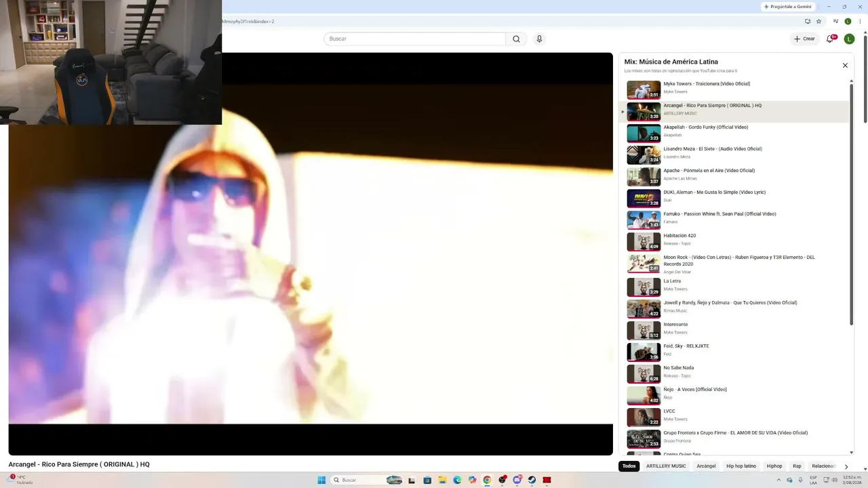This screenshot has width=868, height=488.
Task: Play Akapellah - Gordo Funky from the mix
Action: [734, 133]
